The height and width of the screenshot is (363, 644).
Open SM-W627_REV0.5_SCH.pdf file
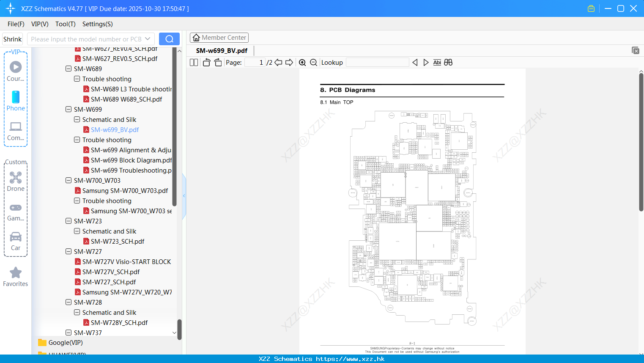(120, 58)
